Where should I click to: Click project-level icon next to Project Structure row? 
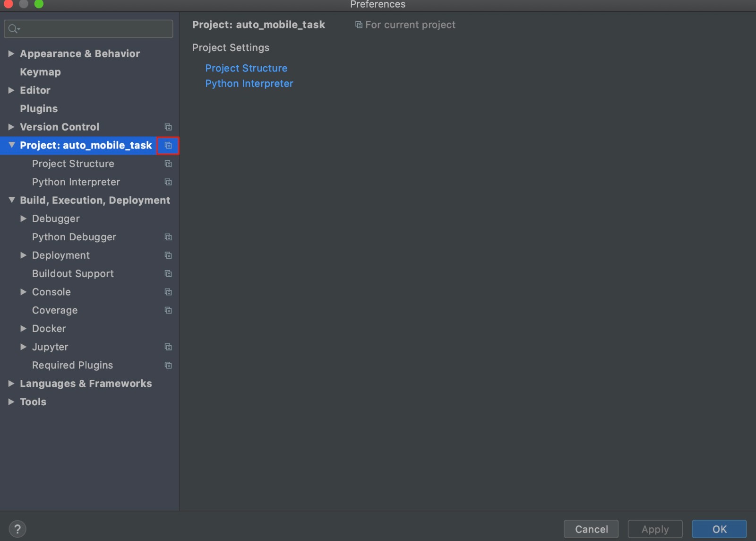pyautogui.click(x=168, y=164)
